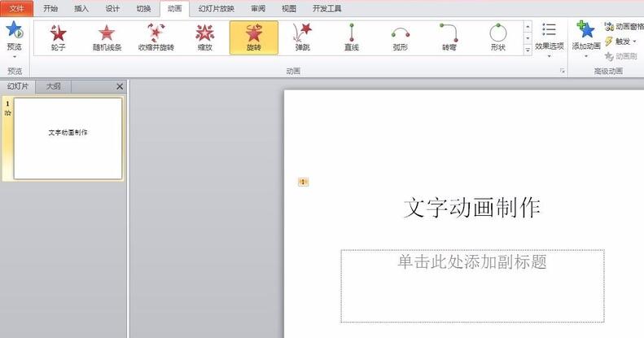Switch to the Transitions (切换) tab
Screen dimensions: 644x338
pyautogui.click(x=144, y=9)
